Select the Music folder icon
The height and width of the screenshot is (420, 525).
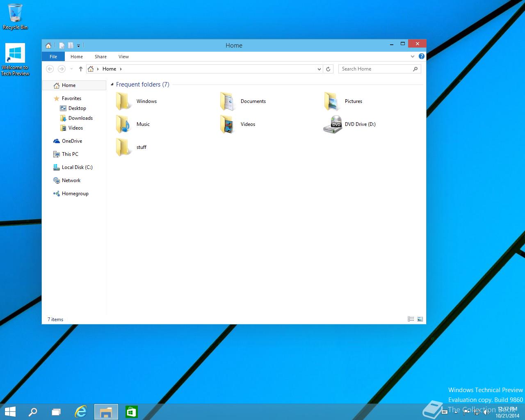tap(123, 124)
